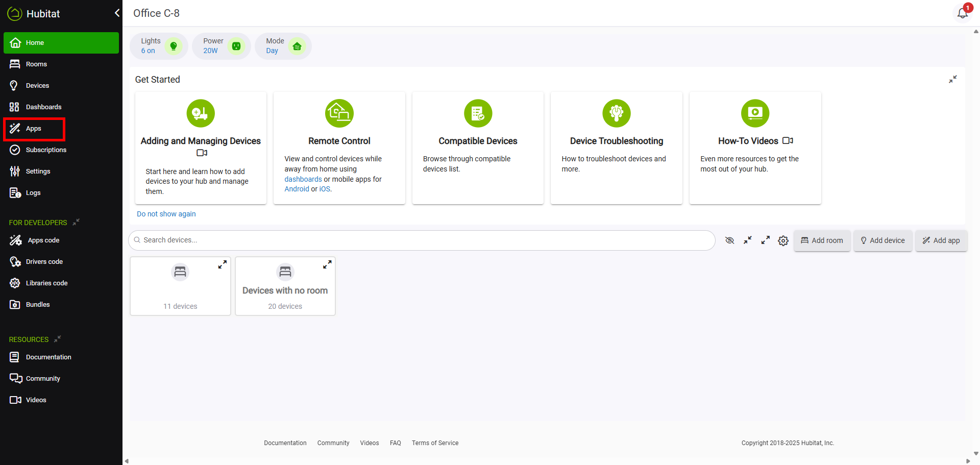980x465 pixels.
Task: Click the Device Troubleshooting icon
Action: (617, 113)
